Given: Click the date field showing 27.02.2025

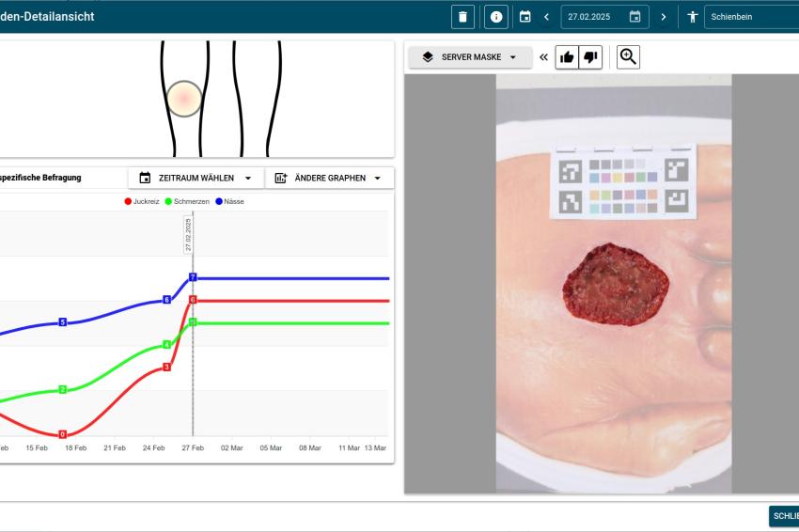Looking at the screenshot, I should tap(594, 17).
